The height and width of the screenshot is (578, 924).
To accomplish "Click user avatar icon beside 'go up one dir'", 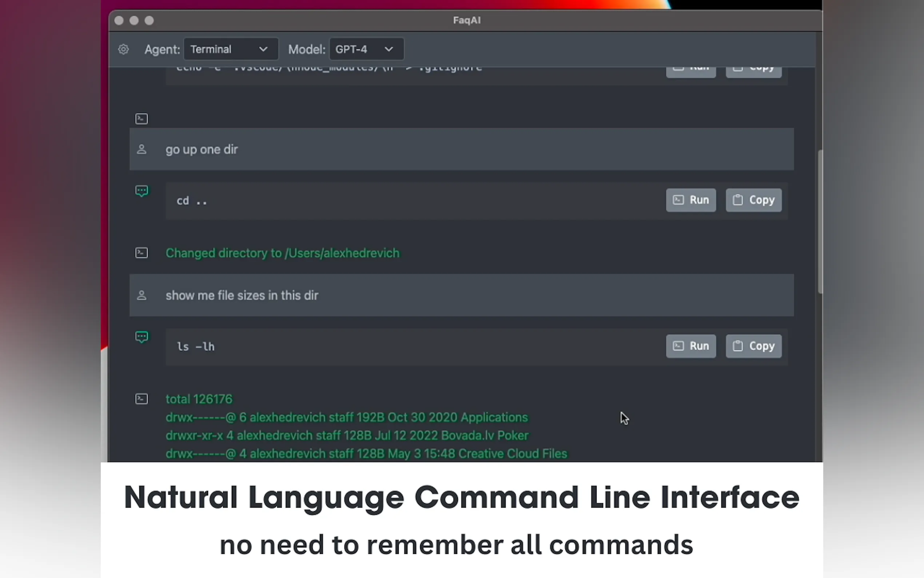I will [x=142, y=150].
